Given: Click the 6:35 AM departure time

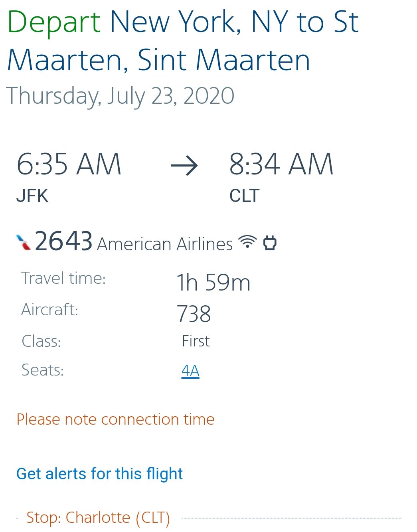Looking at the screenshot, I should point(69,164).
